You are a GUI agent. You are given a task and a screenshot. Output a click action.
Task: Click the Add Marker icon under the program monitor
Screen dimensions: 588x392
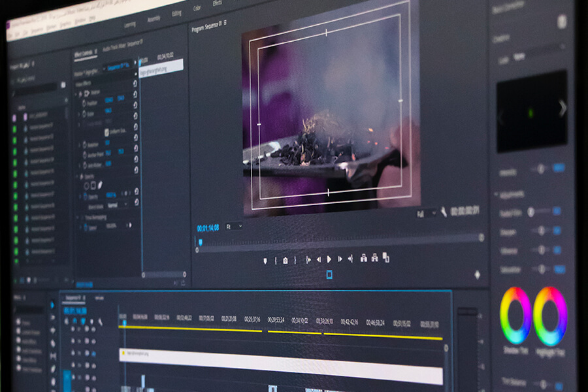pyautogui.click(x=265, y=261)
